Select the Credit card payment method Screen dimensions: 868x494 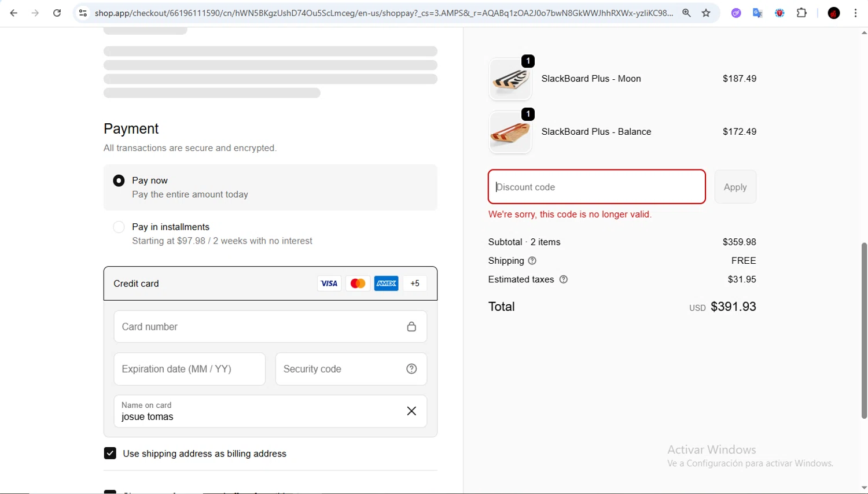pyautogui.click(x=270, y=283)
